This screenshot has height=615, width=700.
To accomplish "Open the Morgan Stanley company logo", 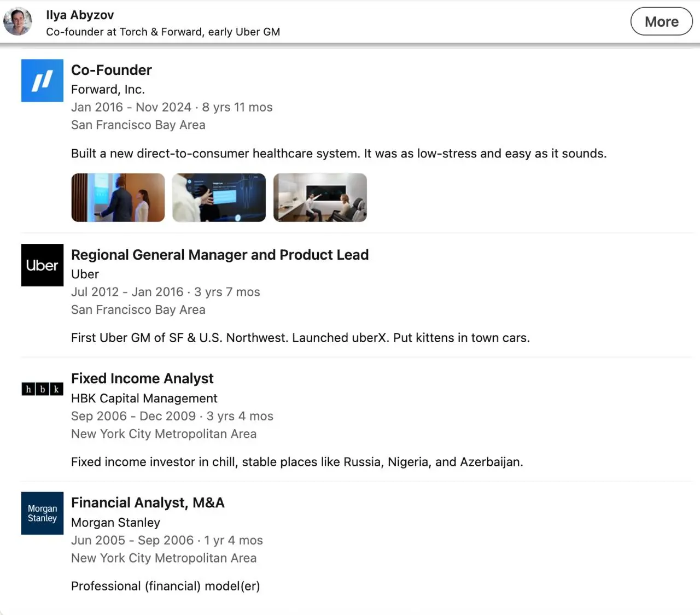I will point(42,513).
